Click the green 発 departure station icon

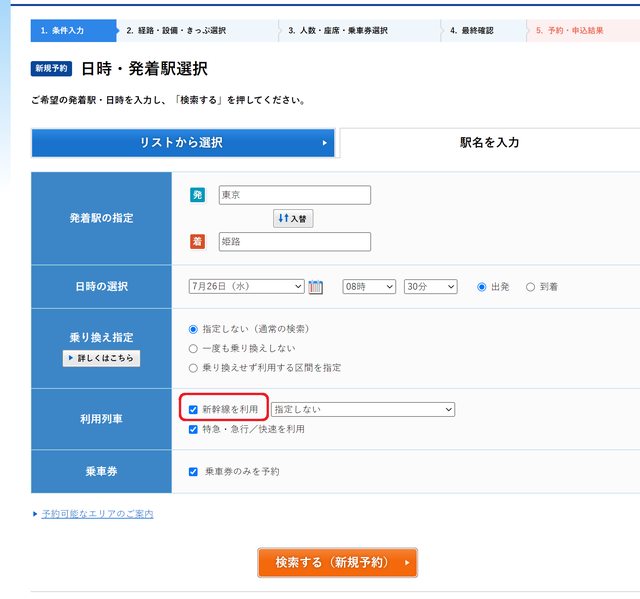tap(197, 195)
